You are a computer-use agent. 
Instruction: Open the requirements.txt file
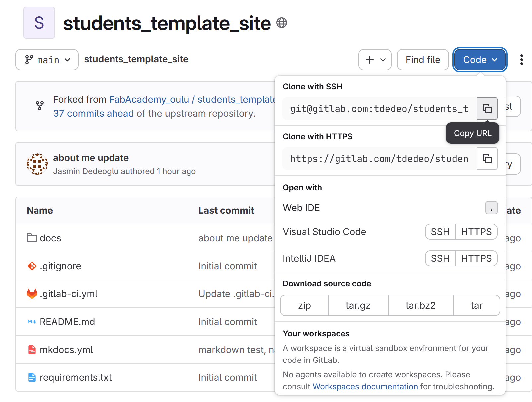76,377
